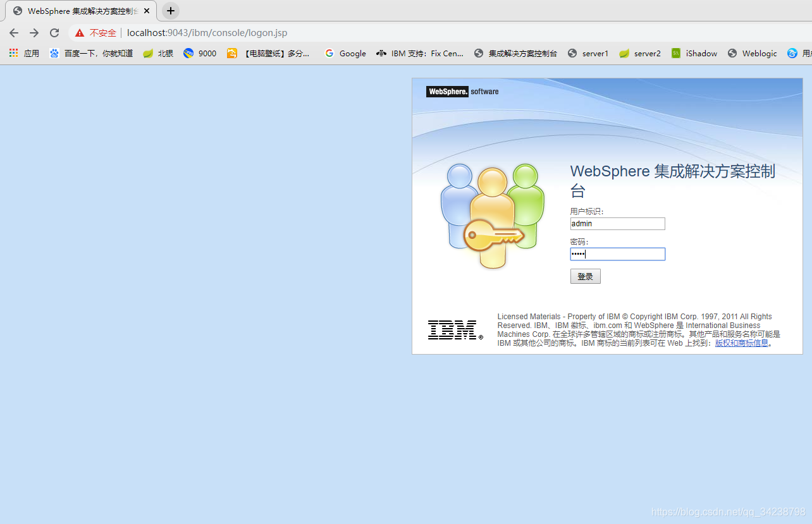Click the iShadow green bookmark icon
The image size is (812, 524).
click(x=676, y=54)
